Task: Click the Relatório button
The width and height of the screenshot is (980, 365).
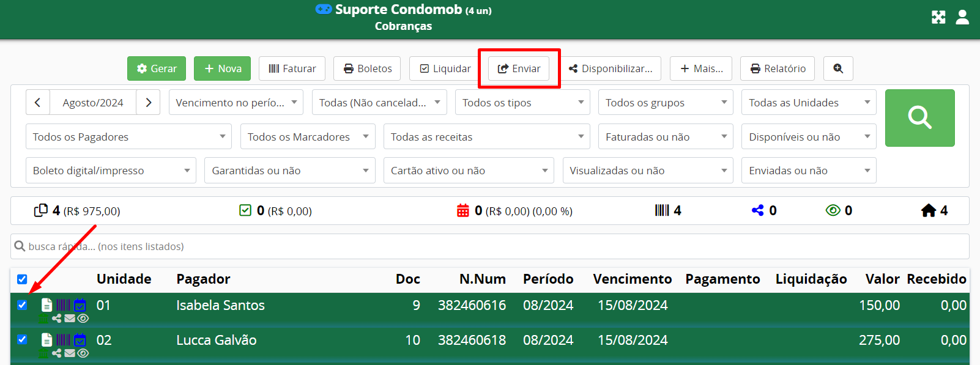Action: [x=778, y=68]
